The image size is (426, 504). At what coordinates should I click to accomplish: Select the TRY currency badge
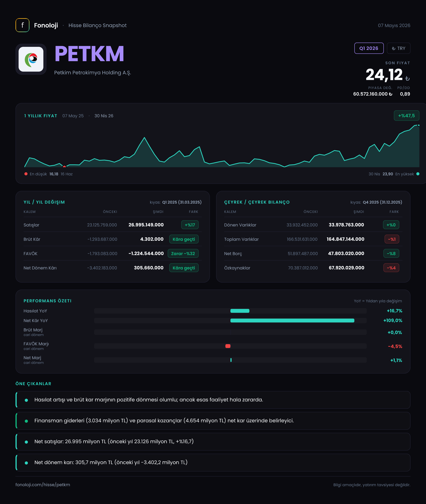[x=399, y=48]
